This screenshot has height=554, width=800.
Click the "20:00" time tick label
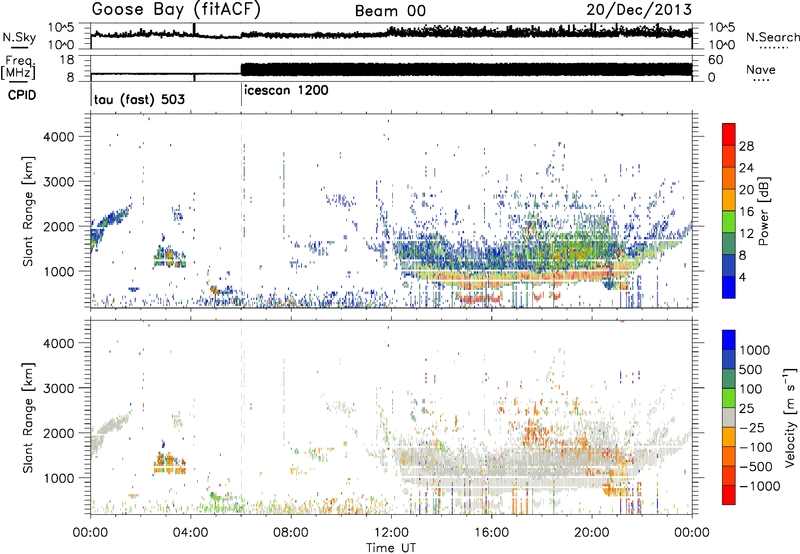[591, 533]
